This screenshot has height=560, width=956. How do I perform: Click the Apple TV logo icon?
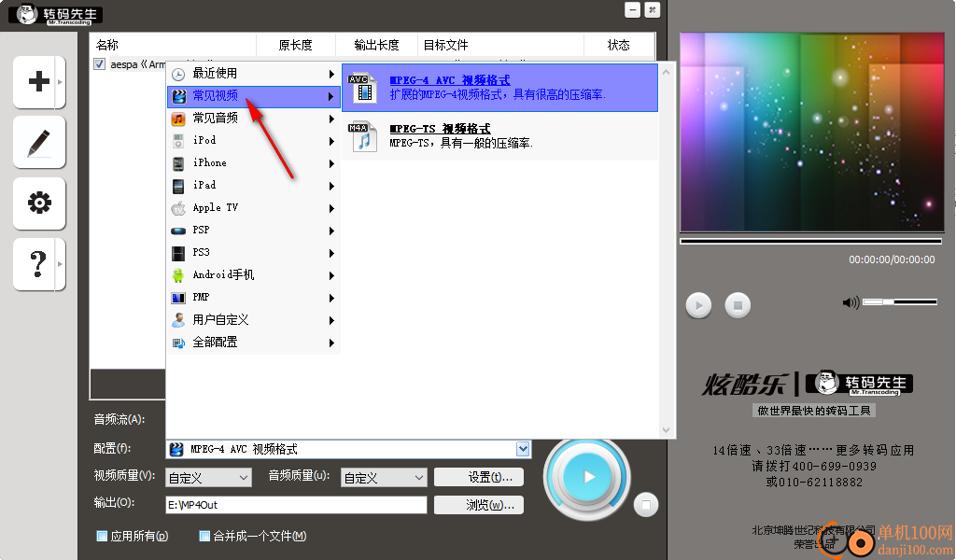[178, 208]
